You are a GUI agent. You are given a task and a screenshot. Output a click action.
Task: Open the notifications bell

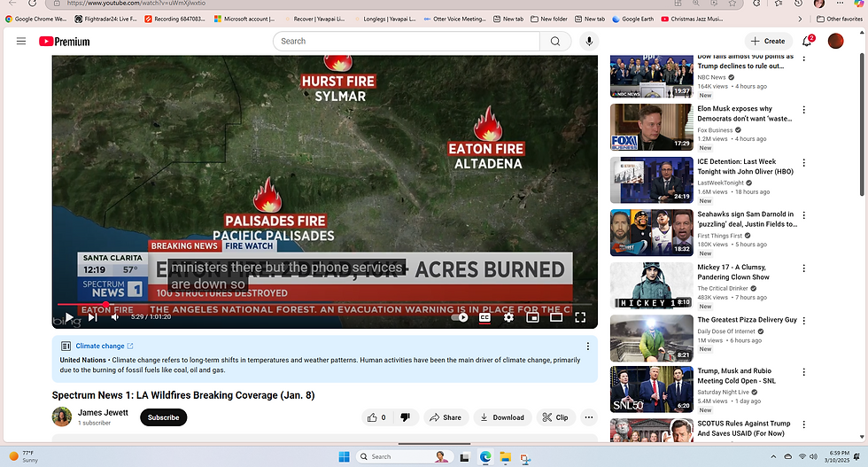click(807, 41)
